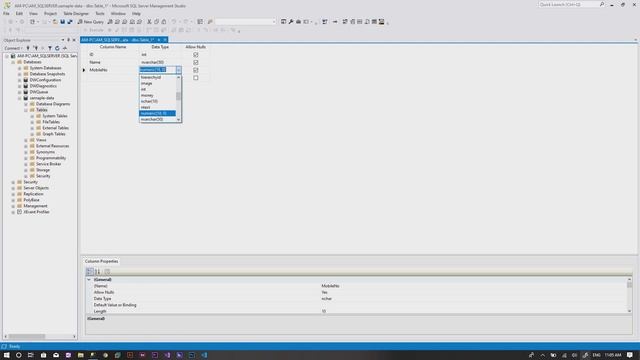Expand the DWConfiguration database node
Screen dimensions: 640x360
point(19,80)
